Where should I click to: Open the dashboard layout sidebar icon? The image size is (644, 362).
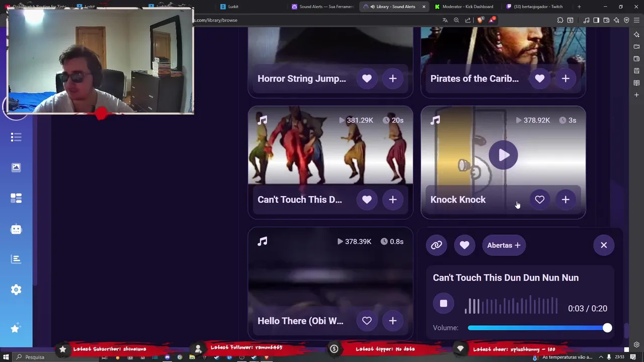tap(16, 198)
